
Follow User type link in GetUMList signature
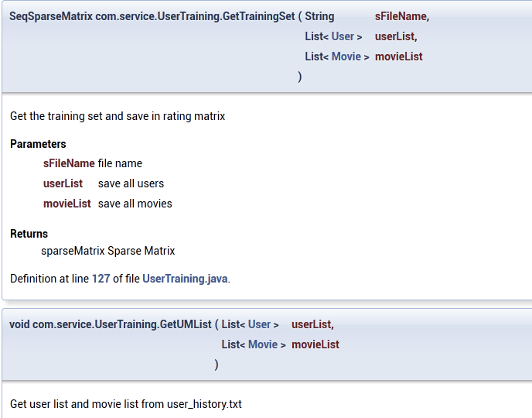[259, 324]
